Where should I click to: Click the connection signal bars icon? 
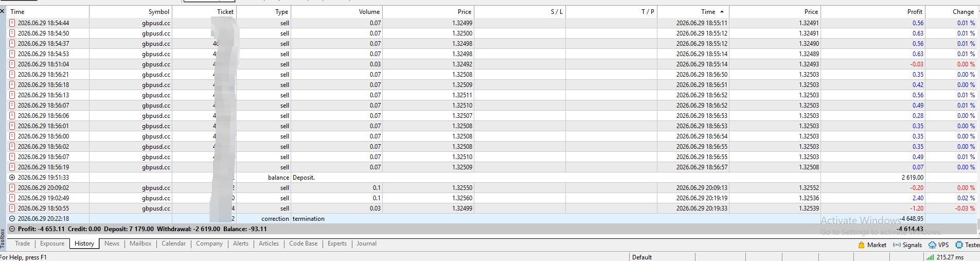tap(930, 257)
